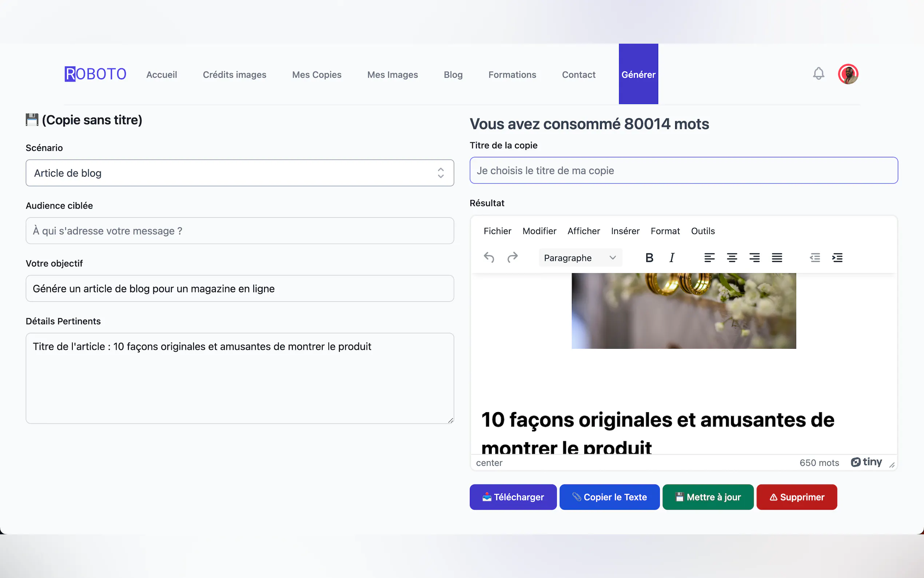Open the Scénario dropdown Article de blog
This screenshot has height=578, width=924.
(x=239, y=173)
